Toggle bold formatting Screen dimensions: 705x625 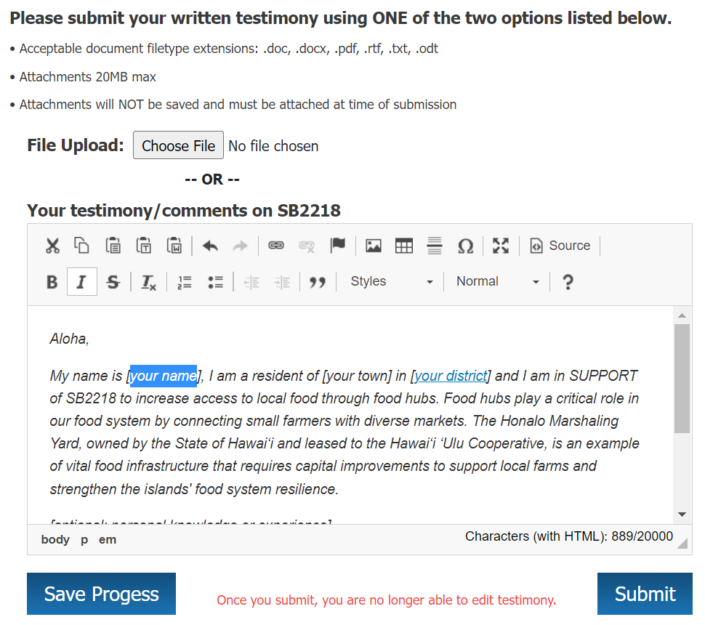pyautogui.click(x=52, y=282)
